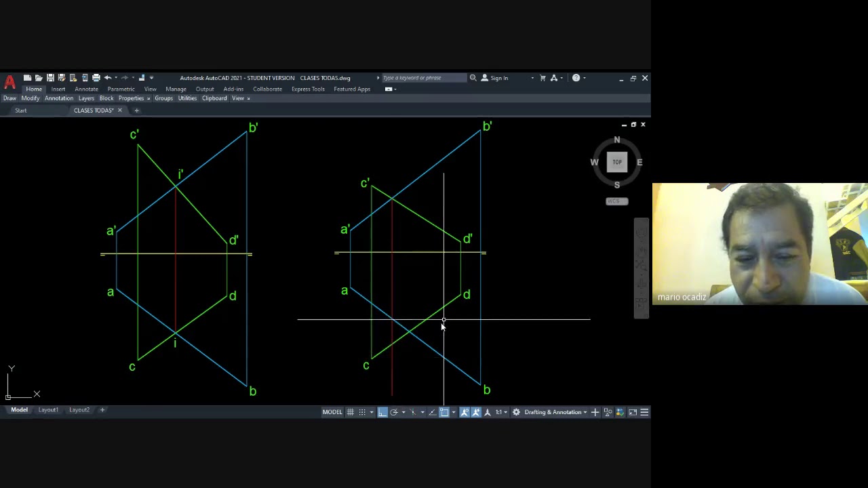This screenshot has height=488, width=868.
Task: Switch to the Insert ribbon tab
Action: pyautogui.click(x=58, y=89)
